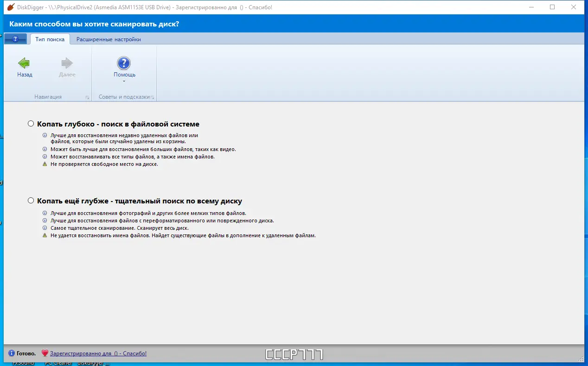The image size is (588, 366).
Task: Click warning icon beside 'Не удается восстановить имена файлов'
Action: (45, 235)
